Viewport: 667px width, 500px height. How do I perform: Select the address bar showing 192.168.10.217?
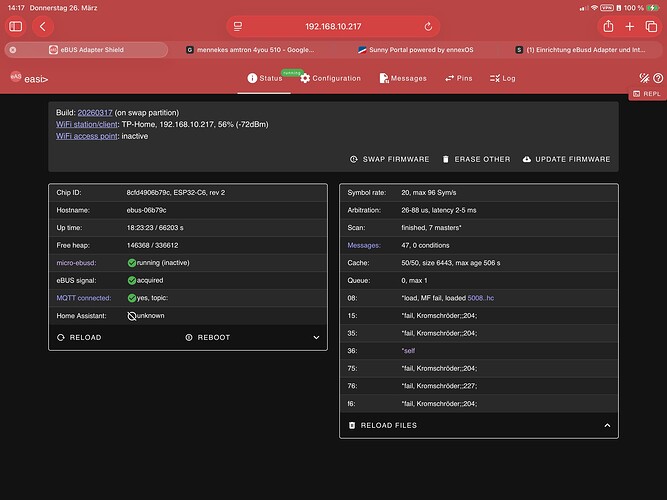tap(333, 26)
